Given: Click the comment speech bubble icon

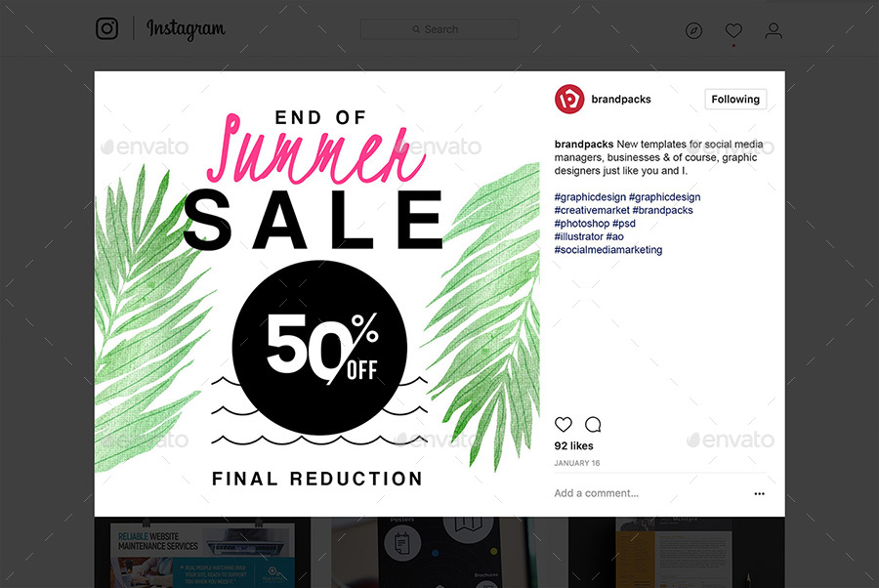Looking at the screenshot, I should click(x=593, y=424).
